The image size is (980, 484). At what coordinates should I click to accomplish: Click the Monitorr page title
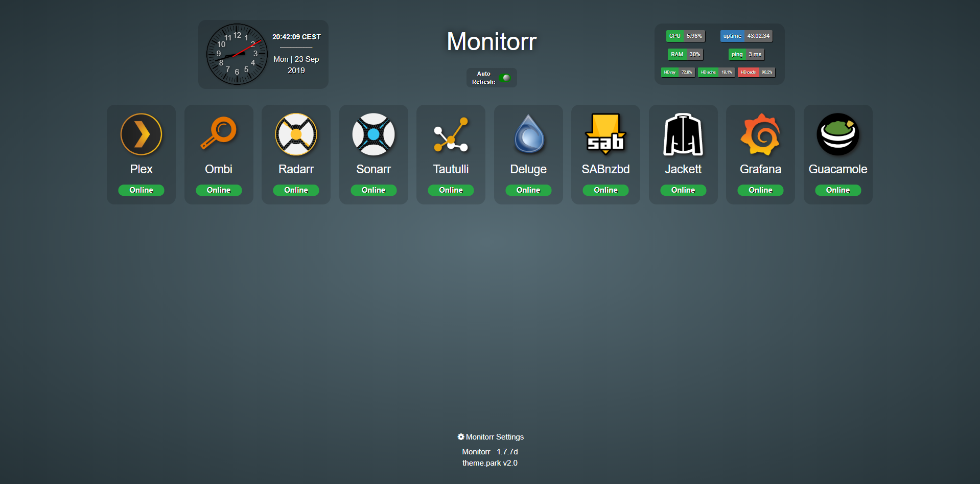(491, 41)
